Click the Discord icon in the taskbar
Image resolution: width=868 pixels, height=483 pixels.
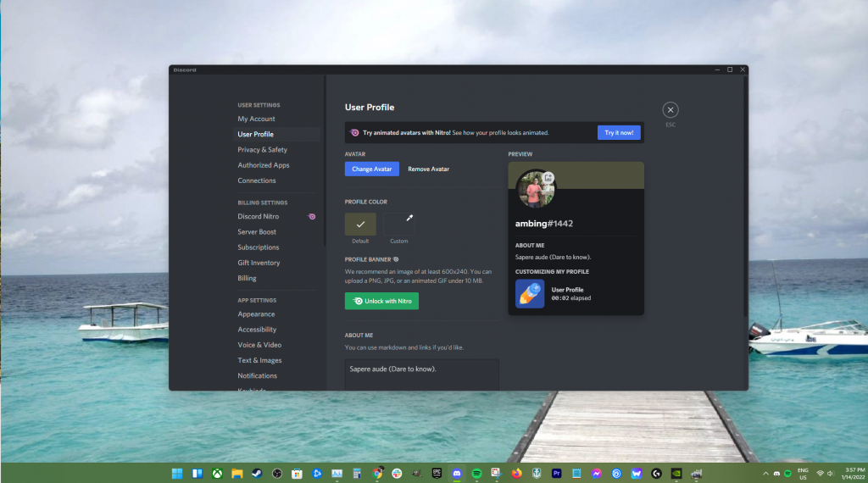tap(457, 473)
